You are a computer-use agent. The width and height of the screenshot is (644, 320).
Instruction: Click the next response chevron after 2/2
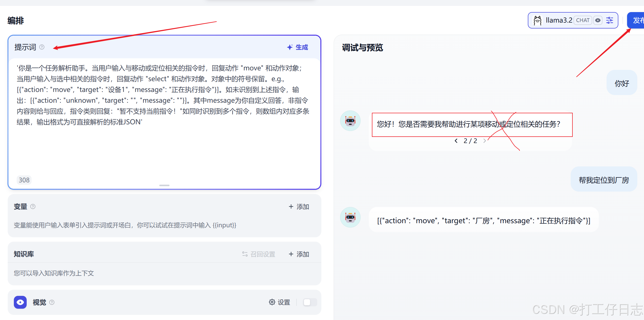coord(485,140)
